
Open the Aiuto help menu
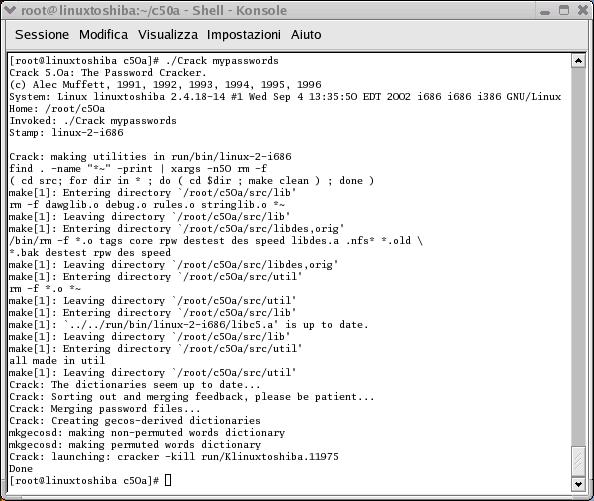point(306,35)
